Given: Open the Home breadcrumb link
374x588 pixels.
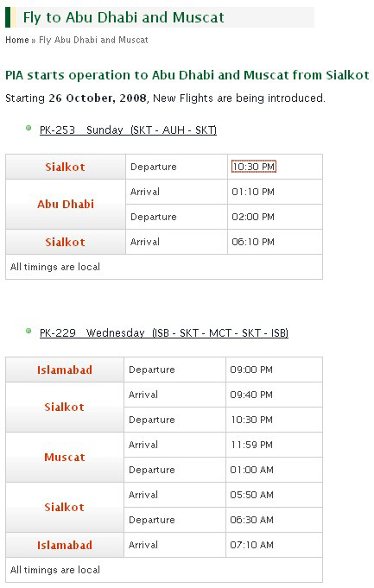Looking at the screenshot, I should click(x=17, y=40).
